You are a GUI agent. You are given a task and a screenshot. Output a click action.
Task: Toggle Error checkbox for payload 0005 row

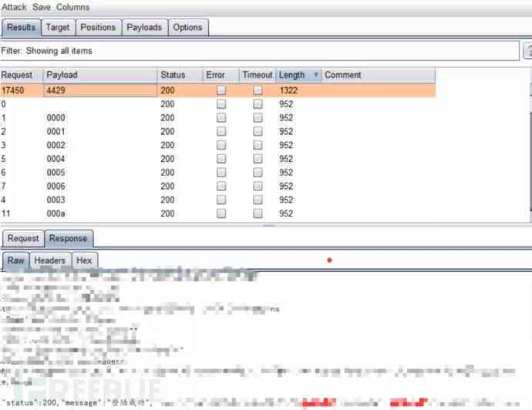coord(221,173)
